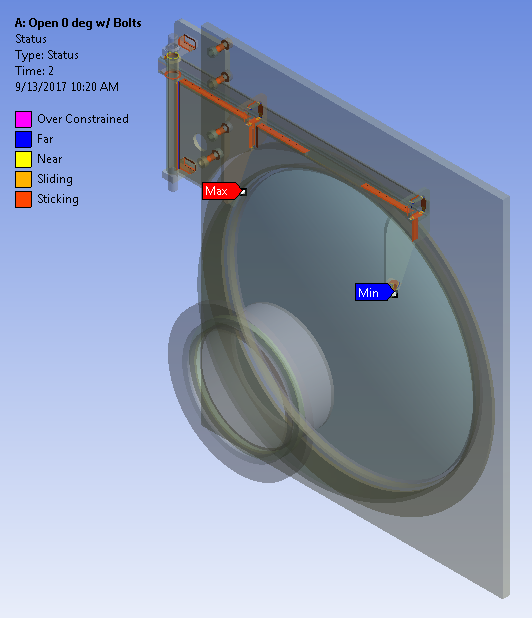
Task: Click the 'Type: Status' text
Action: tap(47, 55)
